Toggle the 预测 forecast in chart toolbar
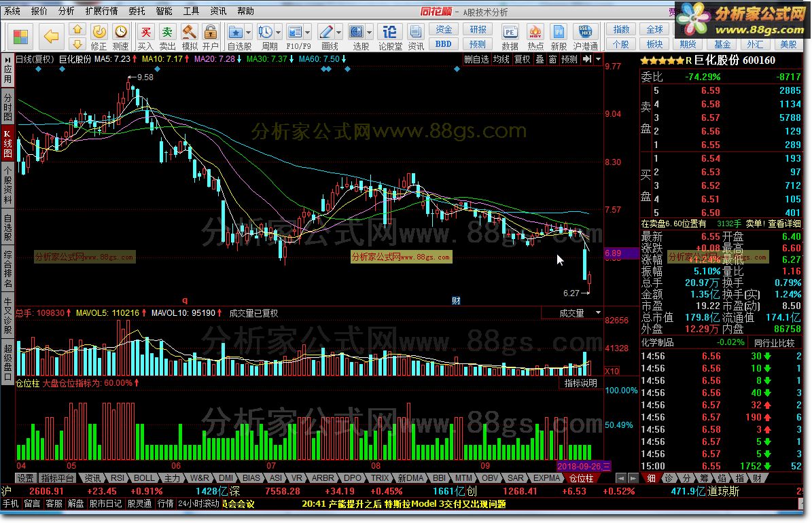812x523 pixels. [569, 59]
